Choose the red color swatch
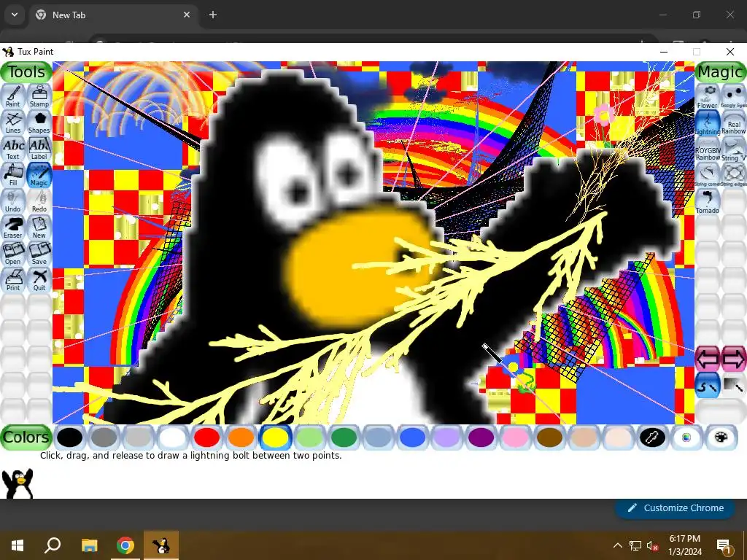The width and height of the screenshot is (747, 560). (206, 437)
